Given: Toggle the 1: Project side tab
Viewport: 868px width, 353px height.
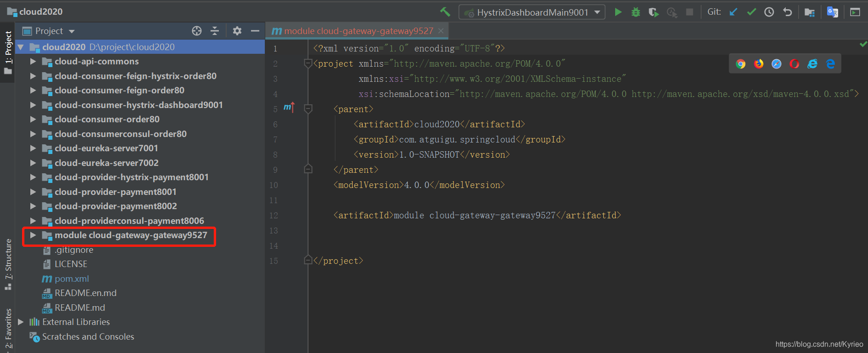Looking at the screenshot, I should pos(8,52).
